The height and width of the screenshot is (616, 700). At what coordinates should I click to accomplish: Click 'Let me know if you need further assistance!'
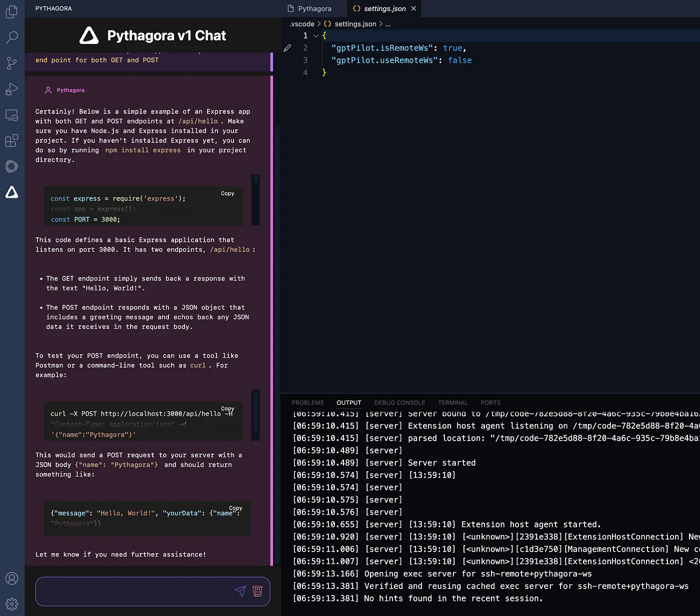tap(120, 554)
